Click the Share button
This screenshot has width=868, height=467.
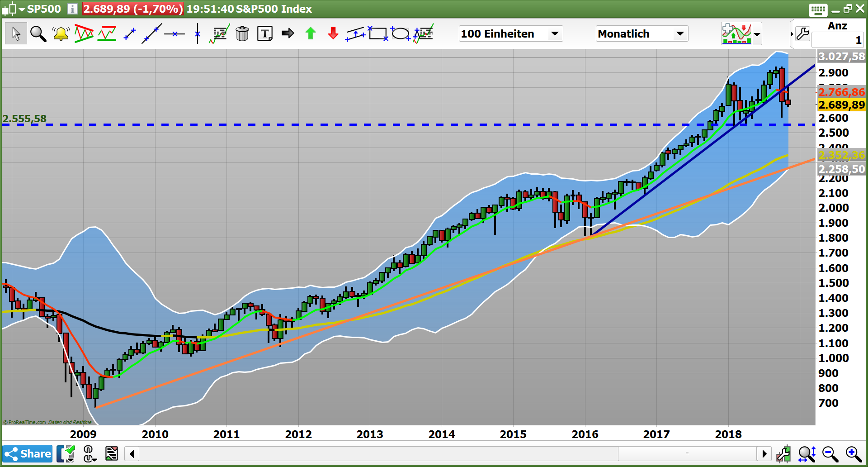pyautogui.click(x=28, y=453)
